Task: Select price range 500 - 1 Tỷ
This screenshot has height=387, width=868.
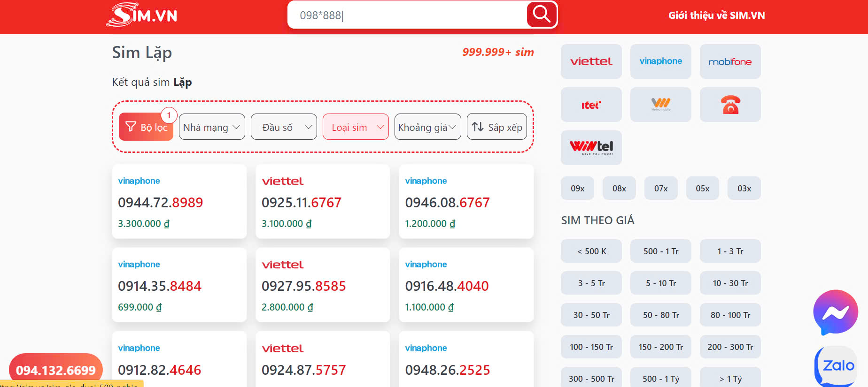Action: (661, 378)
